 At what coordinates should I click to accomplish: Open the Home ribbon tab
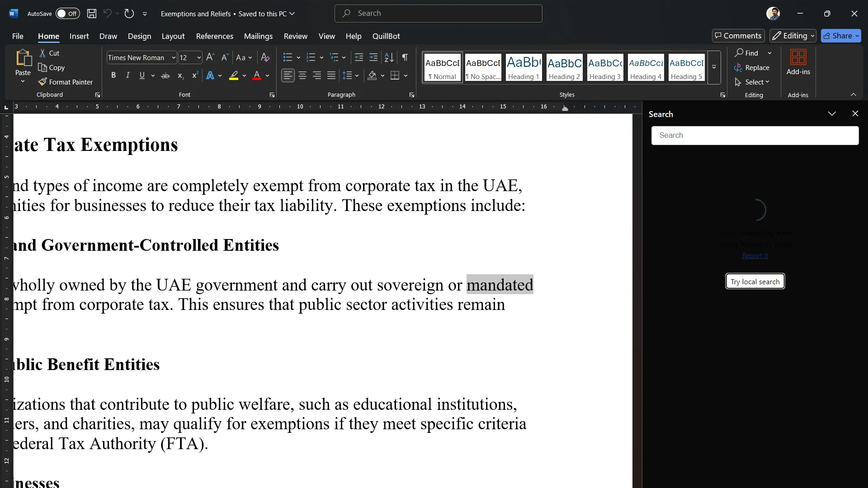point(49,36)
